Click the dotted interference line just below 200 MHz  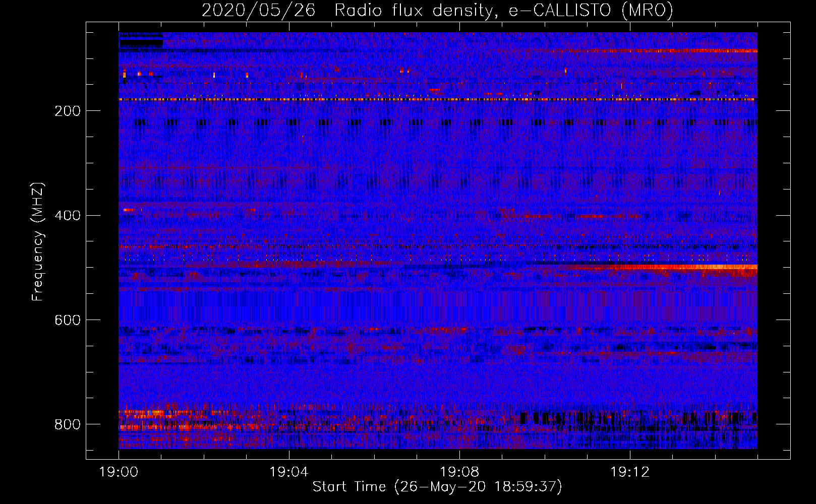click(438, 99)
